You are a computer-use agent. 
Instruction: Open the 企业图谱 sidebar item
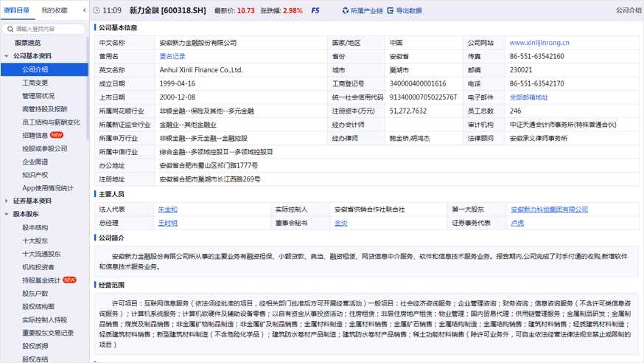tap(35, 162)
